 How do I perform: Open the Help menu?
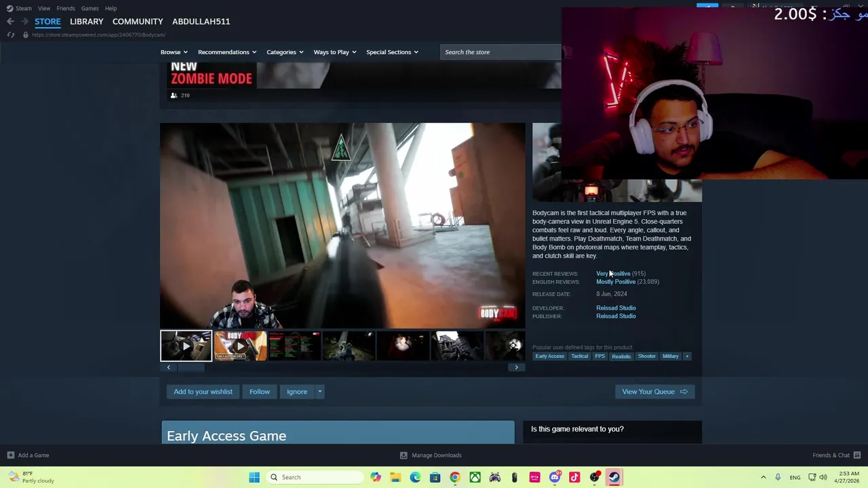coord(111,8)
